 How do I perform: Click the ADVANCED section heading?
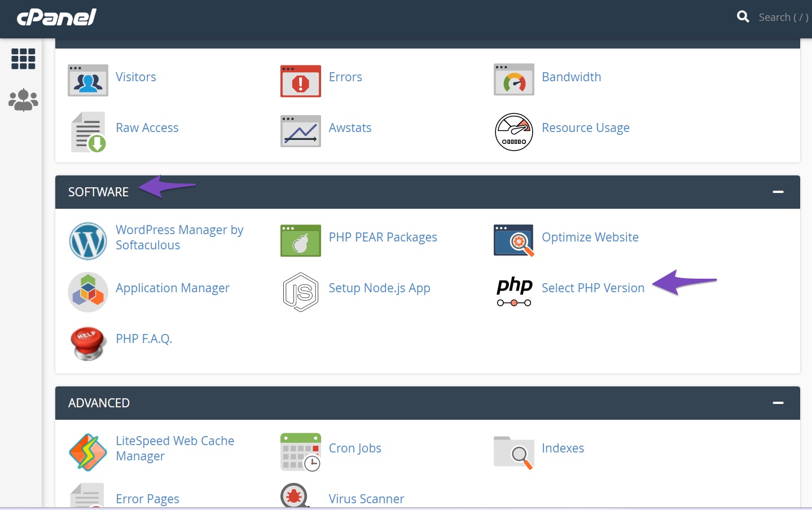[x=99, y=403]
